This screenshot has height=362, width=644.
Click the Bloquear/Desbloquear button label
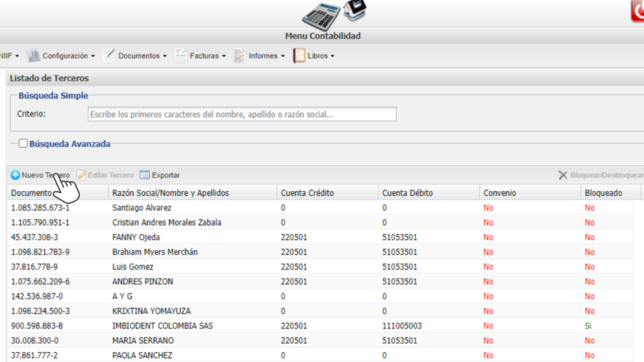click(607, 175)
